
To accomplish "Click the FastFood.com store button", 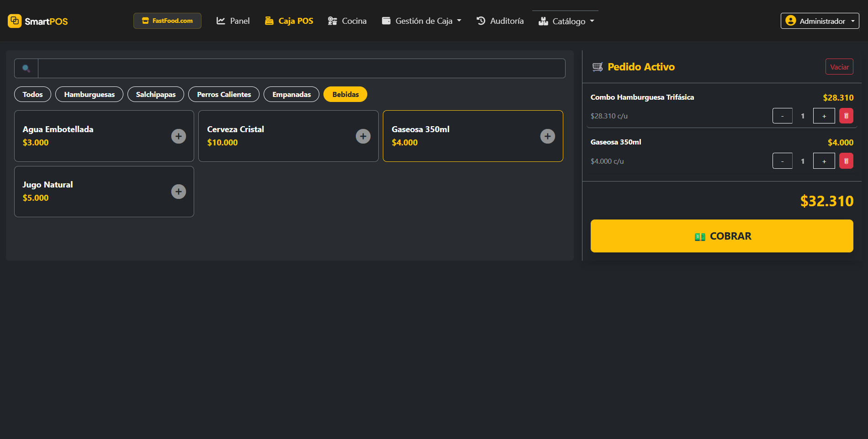I will (x=167, y=21).
